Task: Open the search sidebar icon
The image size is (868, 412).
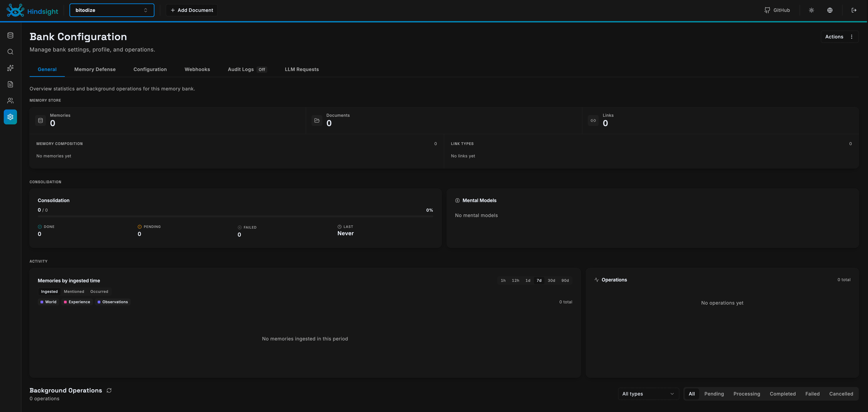Action: pyautogui.click(x=10, y=51)
